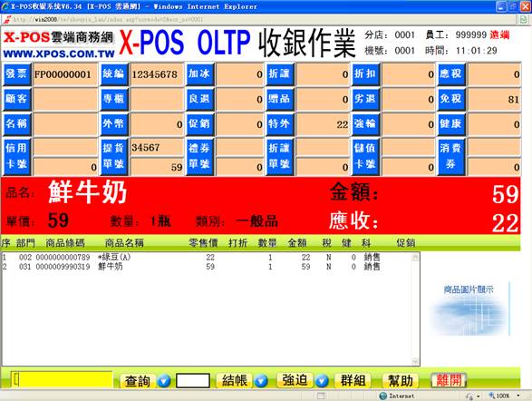Viewport: 532px width, 401px height.
Task: Select the 群組 group button
Action: tap(353, 380)
